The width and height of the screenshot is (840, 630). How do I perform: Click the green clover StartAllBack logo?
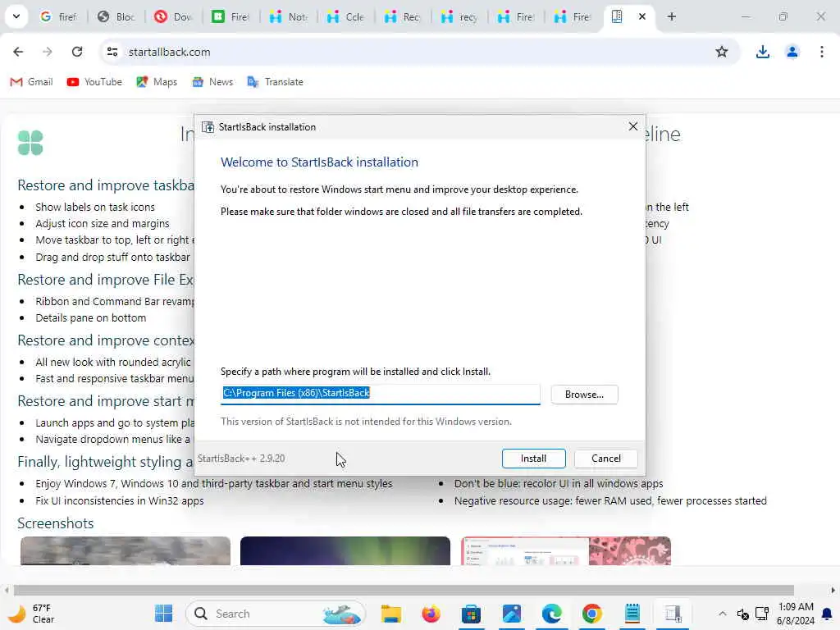(x=30, y=143)
